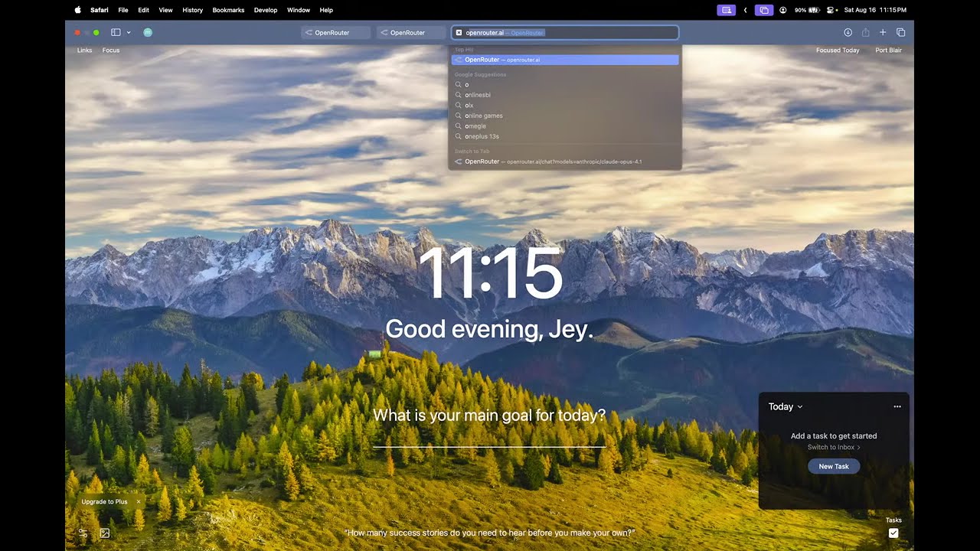The image size is (980, 551).
Task: Switch to the first OpenRouter tab
Action: point(335,33)
